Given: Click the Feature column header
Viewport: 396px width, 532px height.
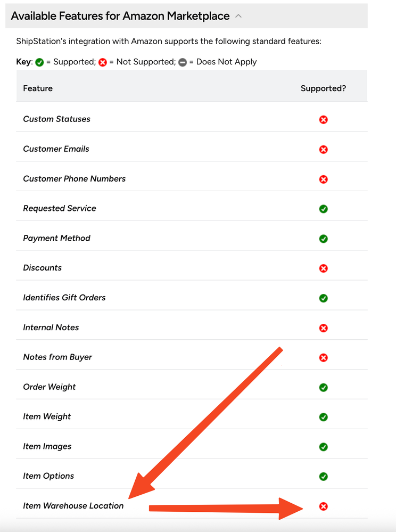Looking at the screenshot, I should tap(38, 88).
